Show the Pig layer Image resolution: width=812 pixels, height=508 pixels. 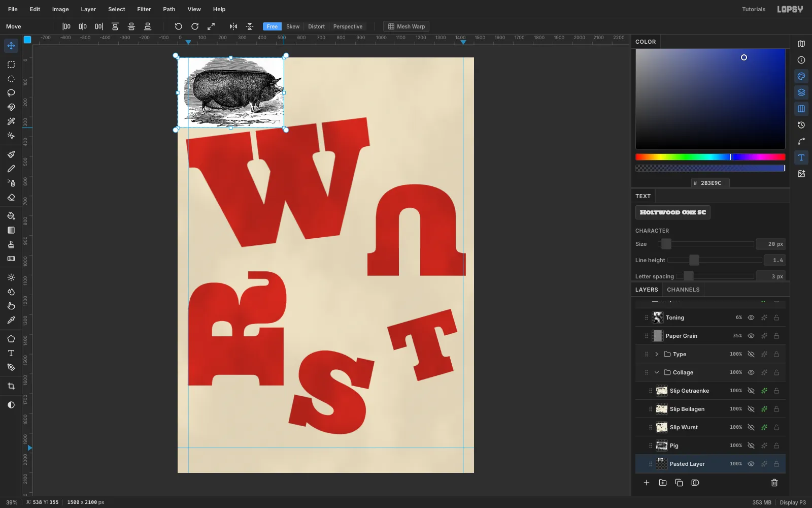(751, 446)
